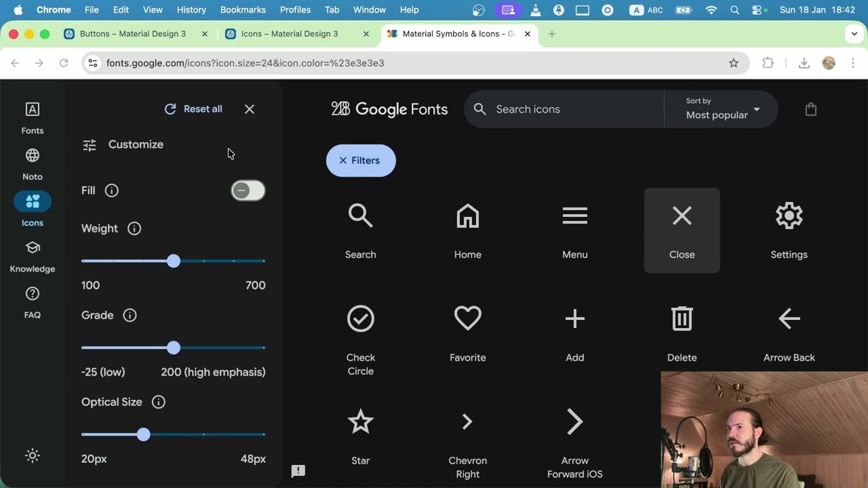
Task: Switch to Icons – Material Design 3 tab
Action: (290, 34)
